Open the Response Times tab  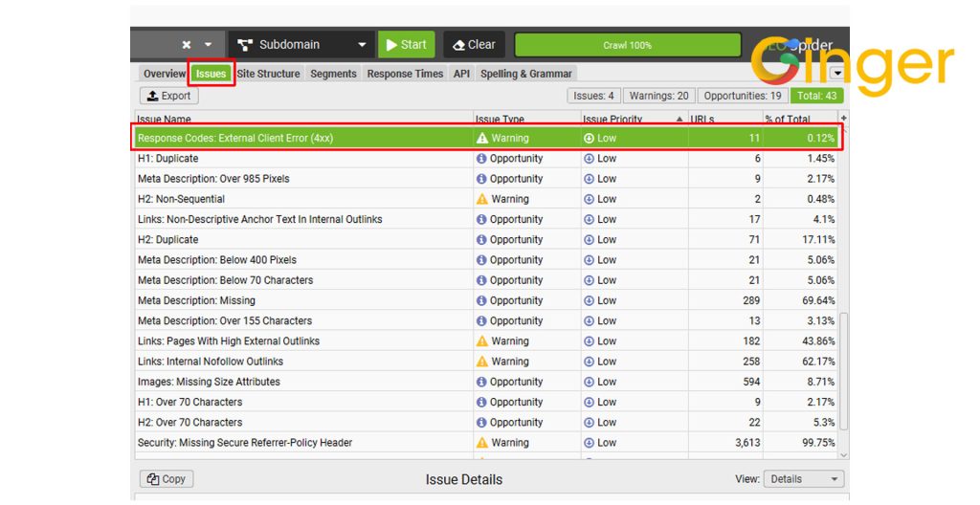click(x=405, y=74)
